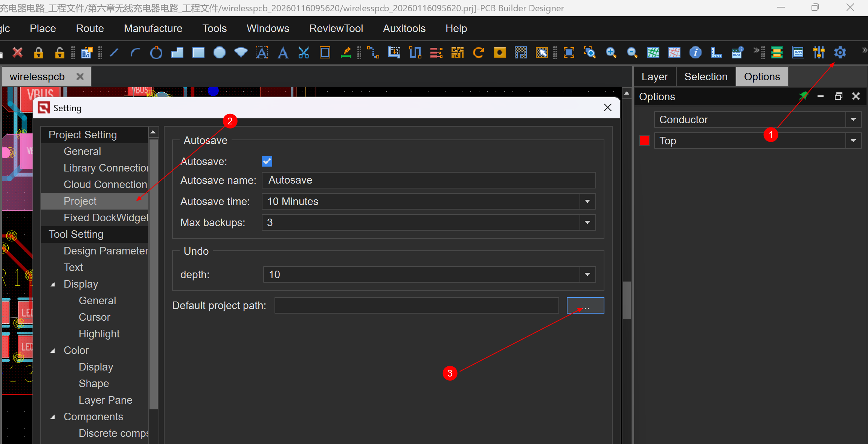Select the scissors cut tool
This screenshot has height=444, width=868.
[304, 52]
